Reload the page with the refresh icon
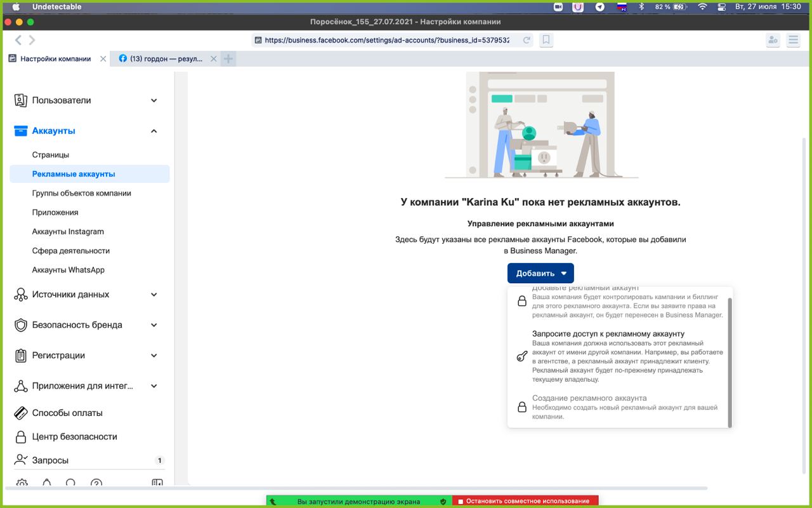 click(x=527, y=40)
